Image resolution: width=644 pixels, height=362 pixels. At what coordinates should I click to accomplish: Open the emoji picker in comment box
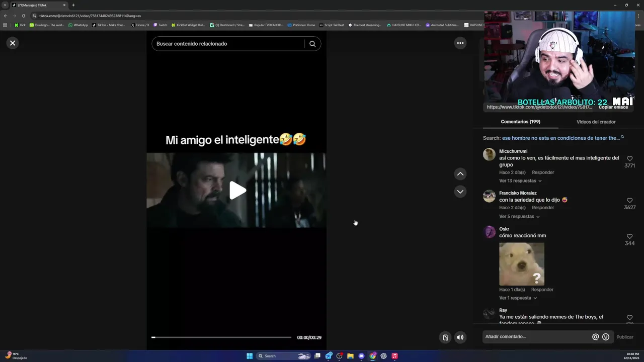click(x=606, y=337)
